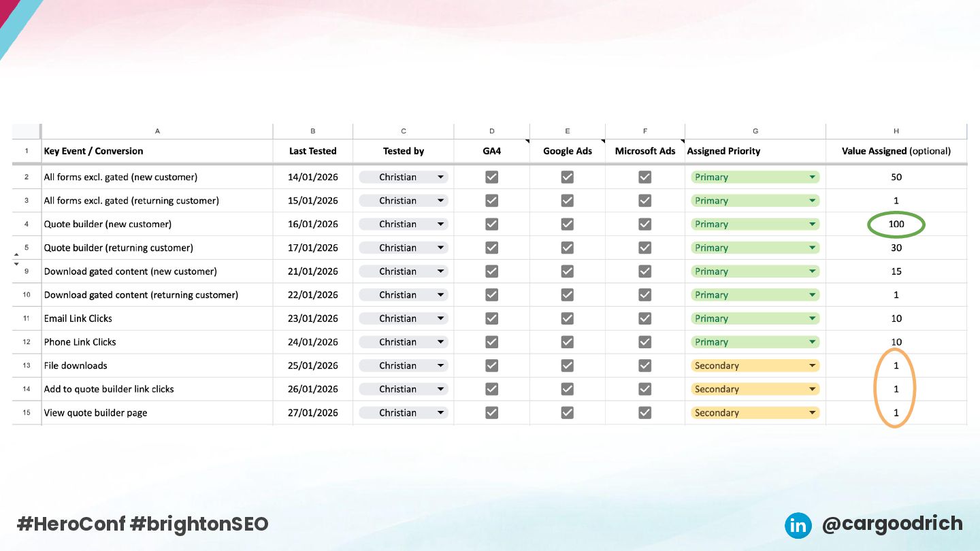Toggle Google Ads checkbox for File downloads
The height and width of the screenshot is (551, 980).
[567, 365]
